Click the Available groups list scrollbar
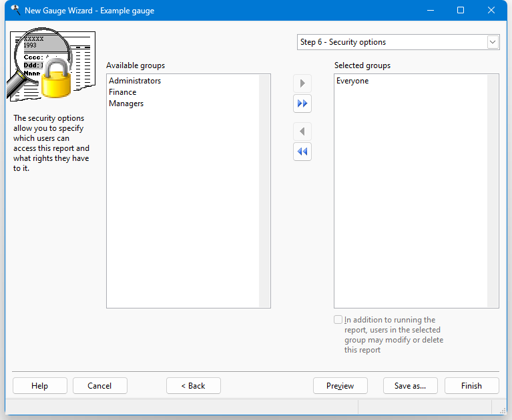The image size is (512, 420). coord(264,191)
